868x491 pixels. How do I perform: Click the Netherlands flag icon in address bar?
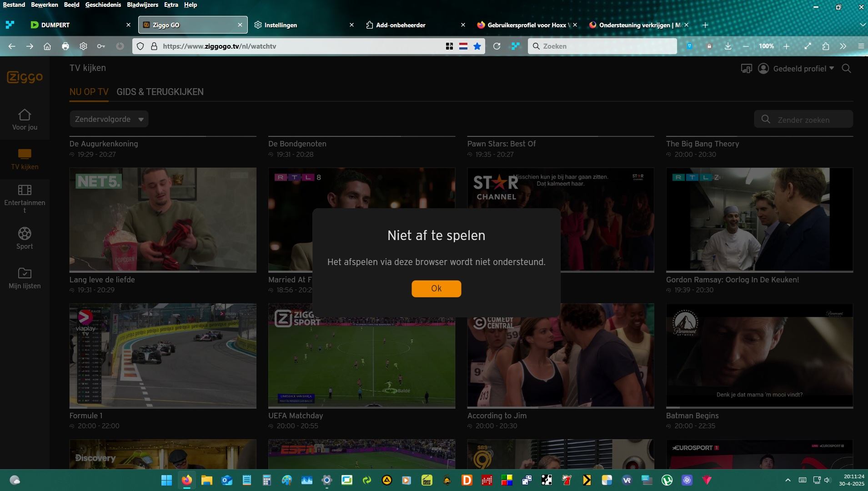click(x=463, y=46)
